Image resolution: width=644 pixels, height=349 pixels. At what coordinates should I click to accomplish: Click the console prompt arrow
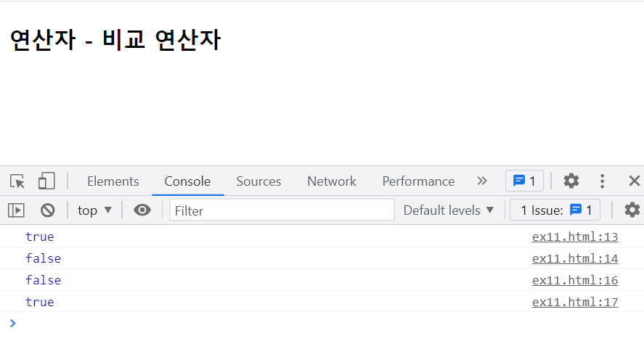click(13, 323)
